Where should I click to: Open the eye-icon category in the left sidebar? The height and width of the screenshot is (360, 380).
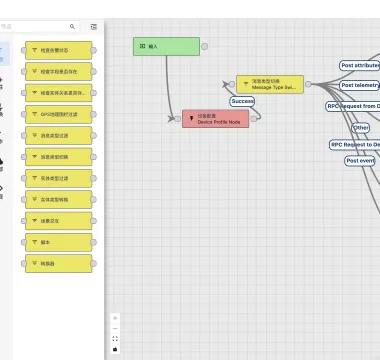[x=1, y=188]
